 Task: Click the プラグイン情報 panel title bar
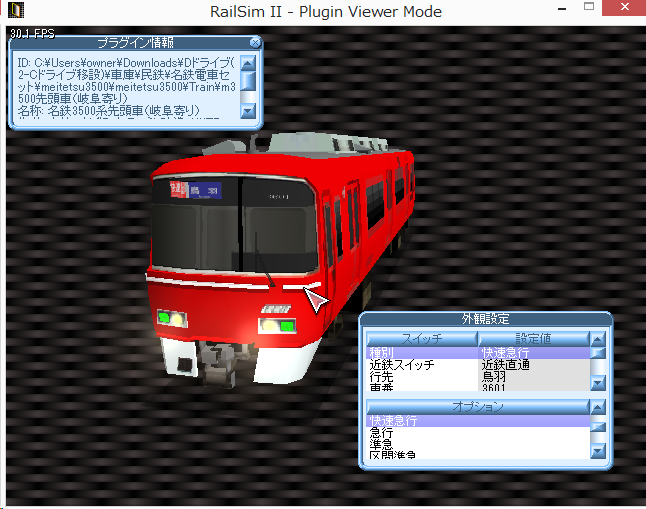[135, 42]
